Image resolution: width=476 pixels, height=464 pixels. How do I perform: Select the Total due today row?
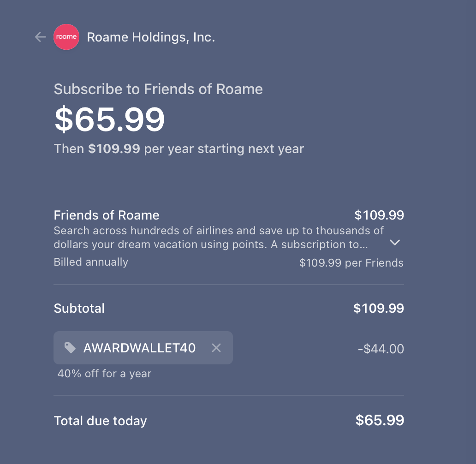point(100,421)
